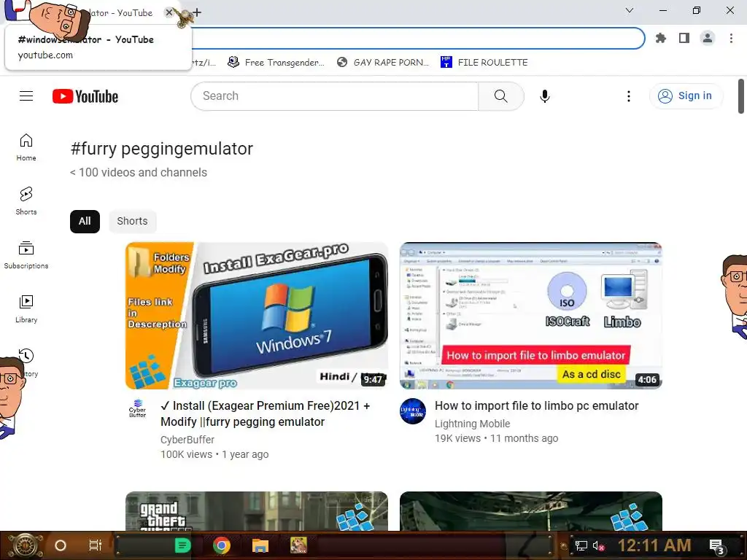The width and height of the screenshot is (747, 560).
Task: Open Library in the YouTube sidebar
Action: click(26, 308)
